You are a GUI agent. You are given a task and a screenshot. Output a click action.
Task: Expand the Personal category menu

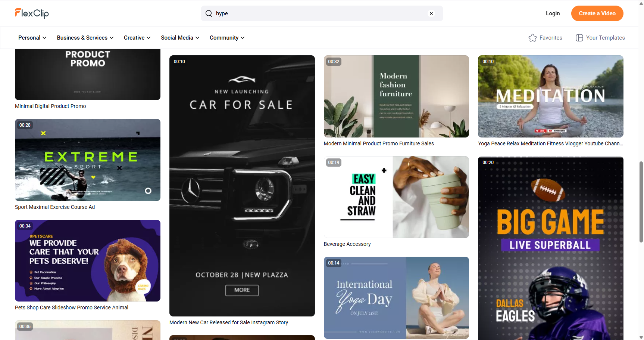32,38
